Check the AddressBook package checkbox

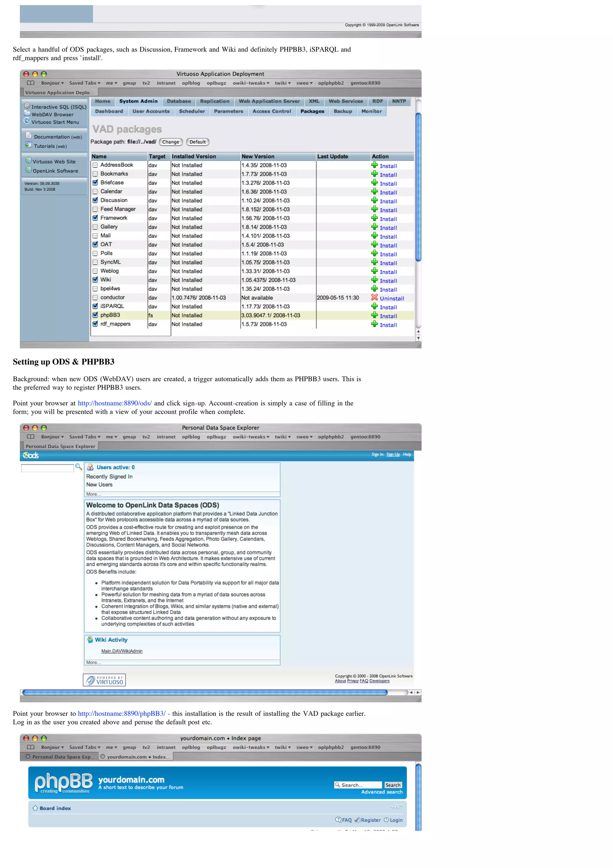tap(95, 165)
